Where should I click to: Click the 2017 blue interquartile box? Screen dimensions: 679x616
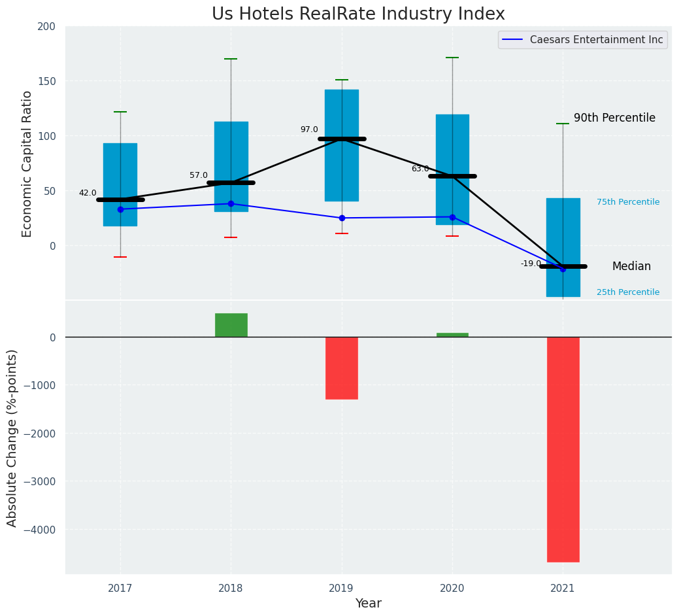(x=120, y=184)
